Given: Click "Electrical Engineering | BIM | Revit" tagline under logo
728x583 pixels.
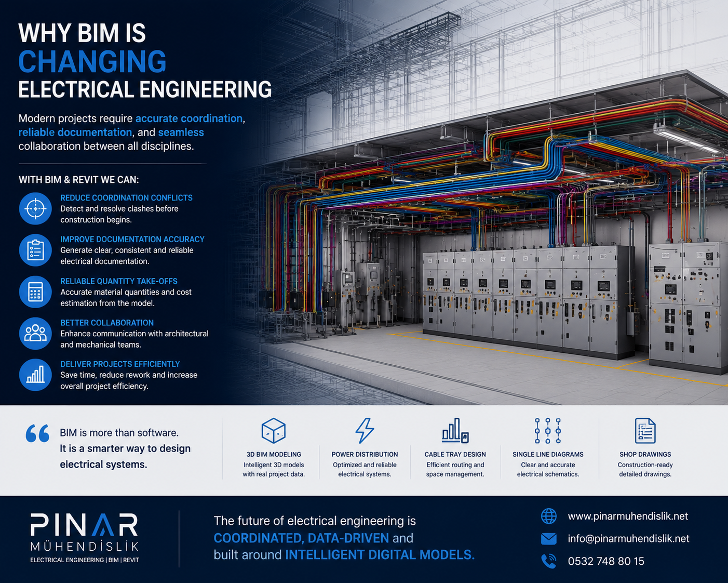Looking at the screenshot, I should (85, 560).
